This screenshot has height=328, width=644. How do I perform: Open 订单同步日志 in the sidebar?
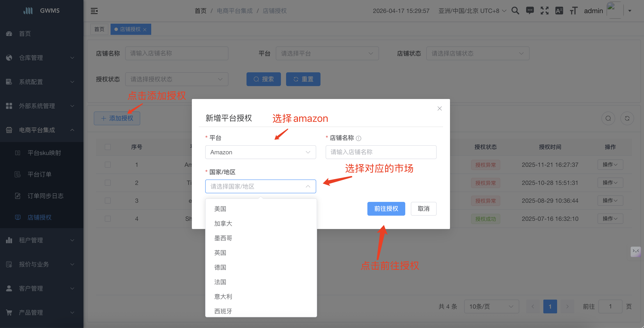[x=42, y=196]
